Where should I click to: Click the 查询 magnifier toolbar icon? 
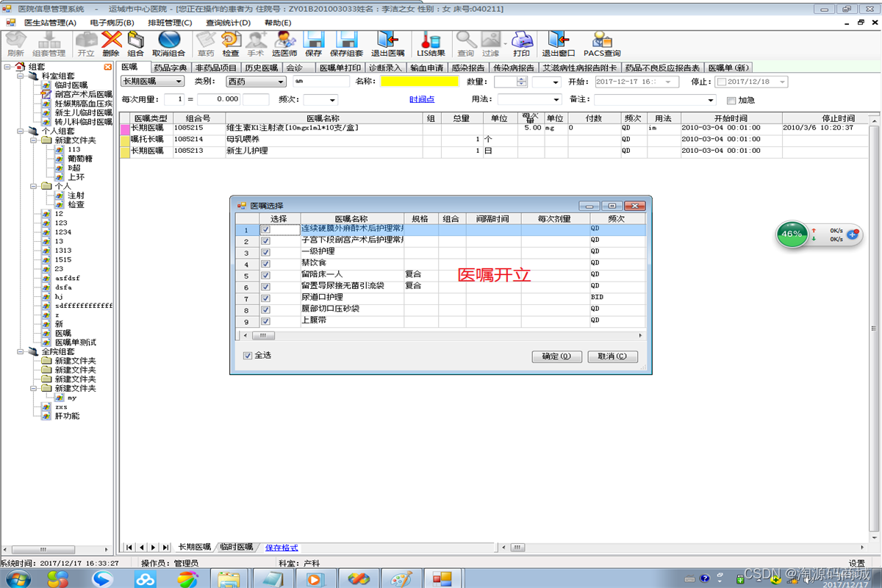466,43
